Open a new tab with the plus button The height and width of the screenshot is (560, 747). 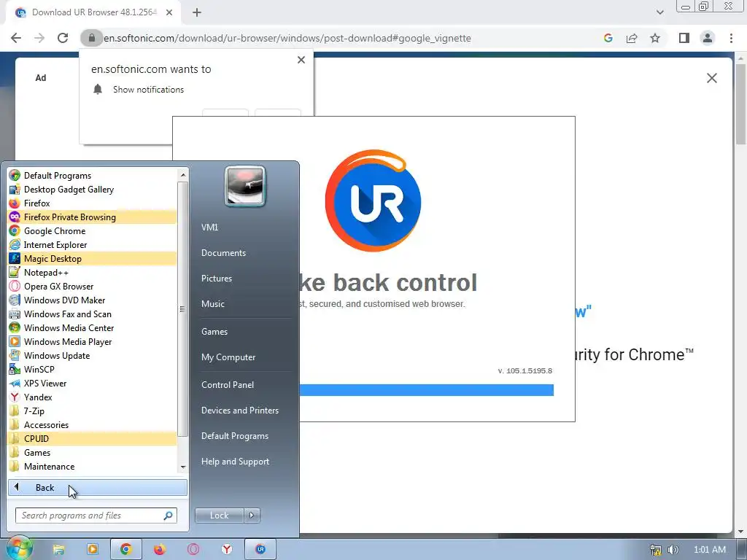point(197,12)
